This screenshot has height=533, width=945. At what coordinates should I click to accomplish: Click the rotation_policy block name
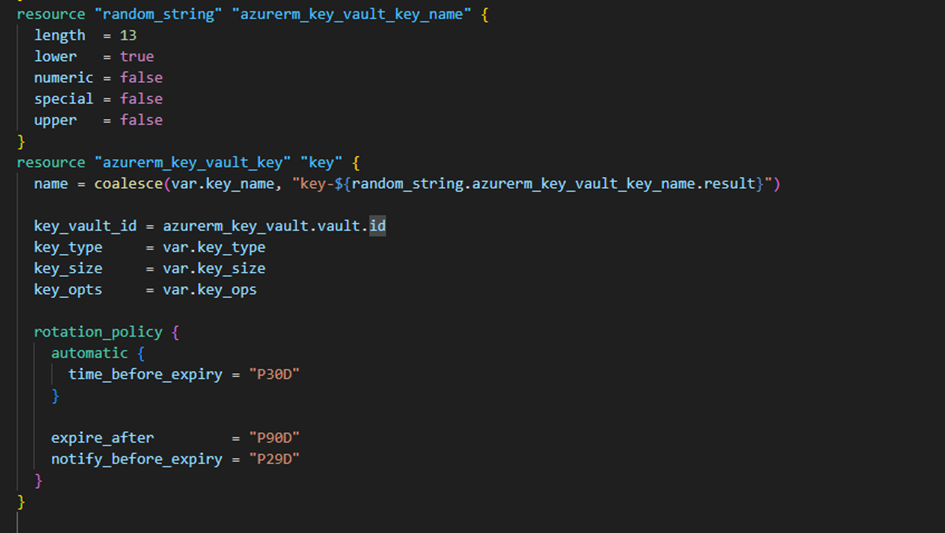(x=94, y=331)
